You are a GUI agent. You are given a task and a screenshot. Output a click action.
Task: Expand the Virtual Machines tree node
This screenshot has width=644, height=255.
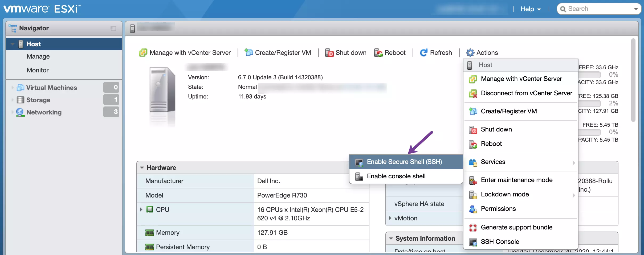click(12, 88)
